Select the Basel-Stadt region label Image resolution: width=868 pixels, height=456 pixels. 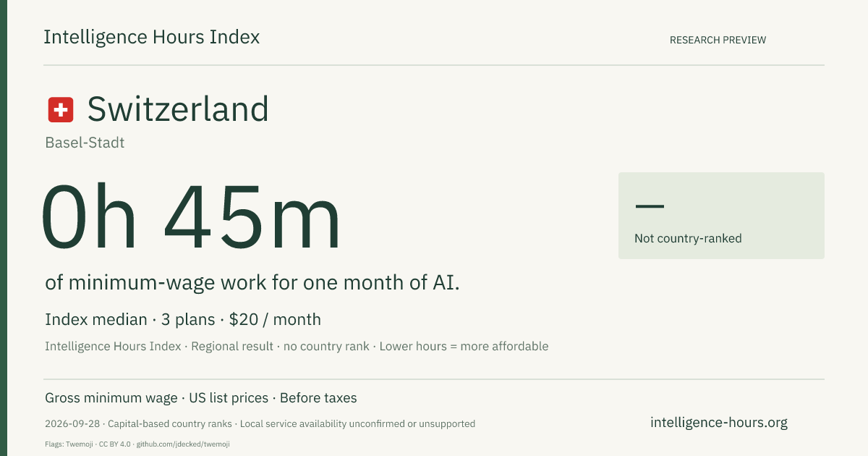coord(85,143)
